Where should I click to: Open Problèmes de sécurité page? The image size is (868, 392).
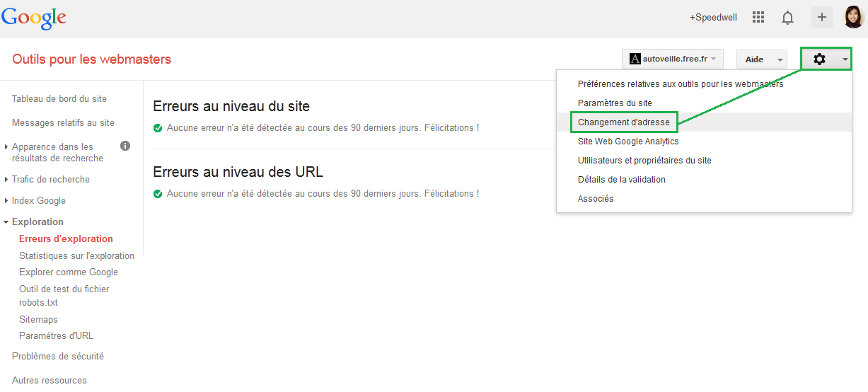[58, 356]
